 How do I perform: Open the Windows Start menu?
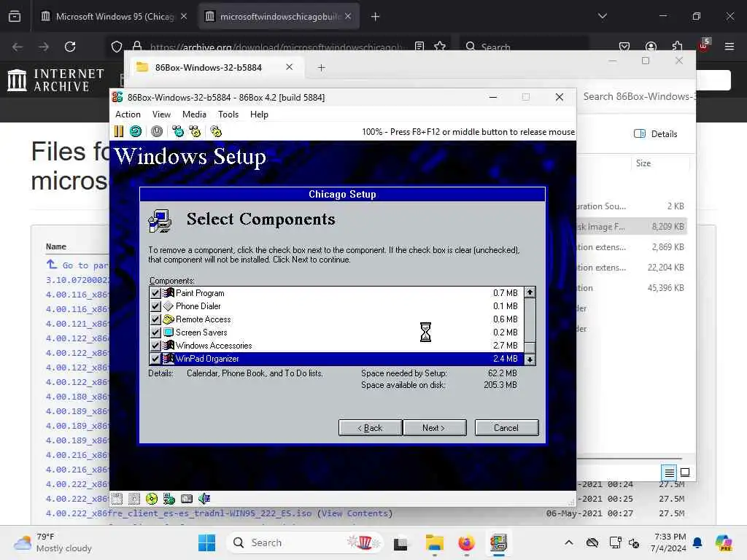coord(206,542)
